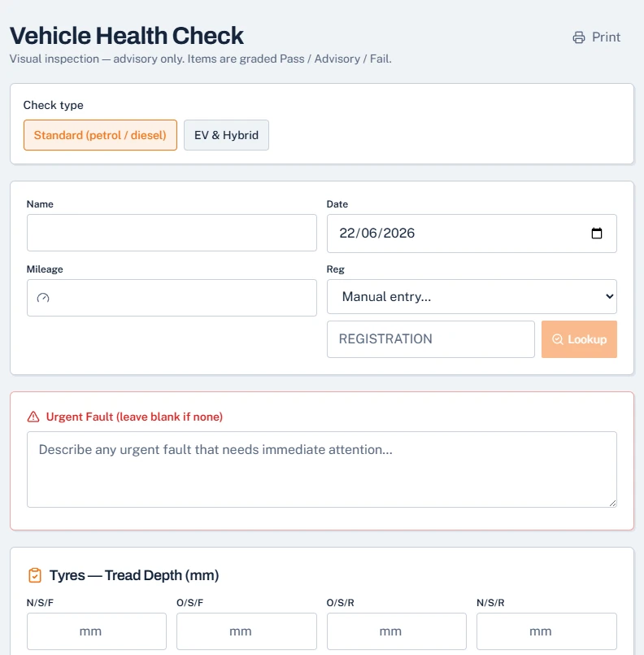Click the Print button
This screenshot has height=655, width=644.
point(596,37)
